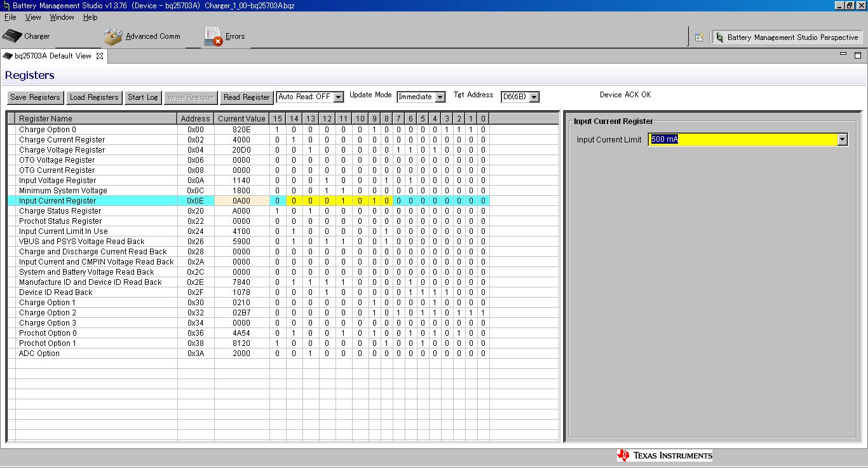Toggle bit 9 of Input Current Register
Image resolution: width=868 pixels, height=468 pixels.
pyautogui.click(x=374, y=201)
